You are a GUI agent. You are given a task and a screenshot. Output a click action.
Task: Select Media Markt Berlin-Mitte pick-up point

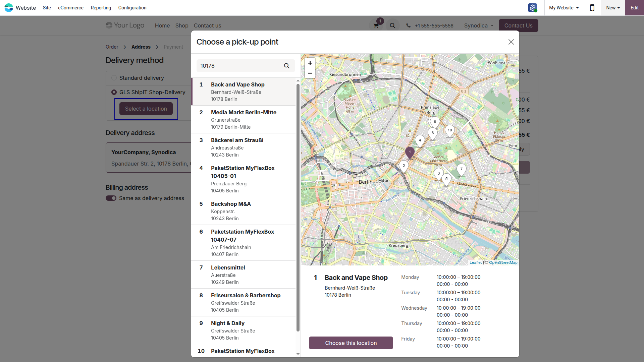point(244,119)
